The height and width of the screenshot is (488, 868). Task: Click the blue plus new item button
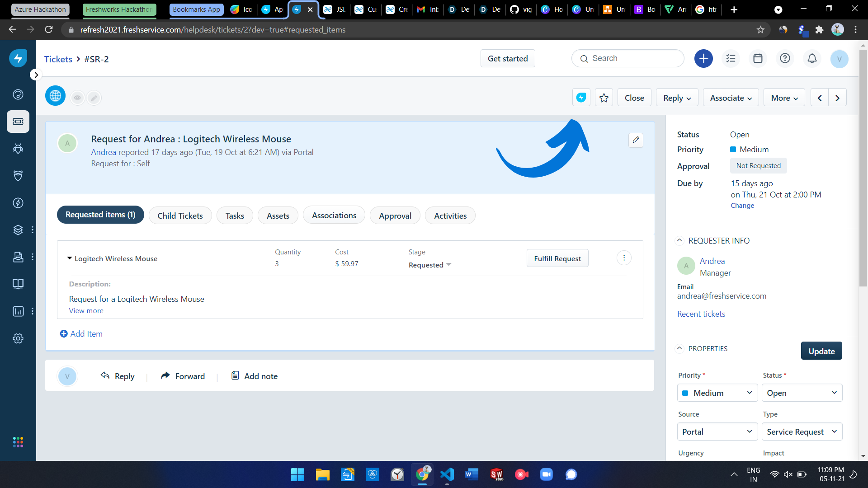[x=703, y=58]
